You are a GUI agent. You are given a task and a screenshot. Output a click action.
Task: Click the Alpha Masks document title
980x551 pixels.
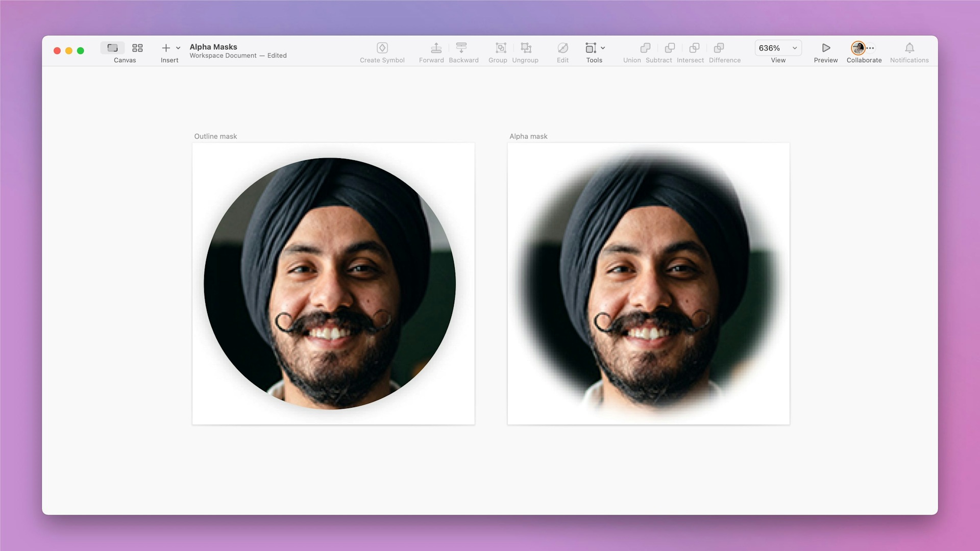(x=213, y=46)
